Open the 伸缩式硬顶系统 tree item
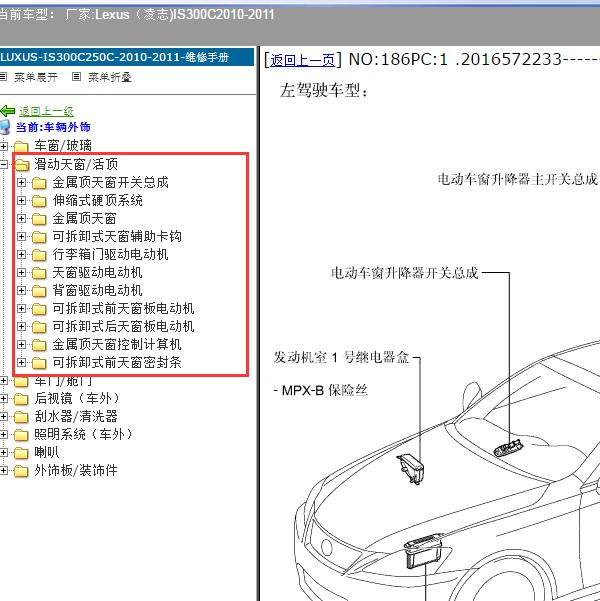600x601 pixels. click(x=98, y=200)
